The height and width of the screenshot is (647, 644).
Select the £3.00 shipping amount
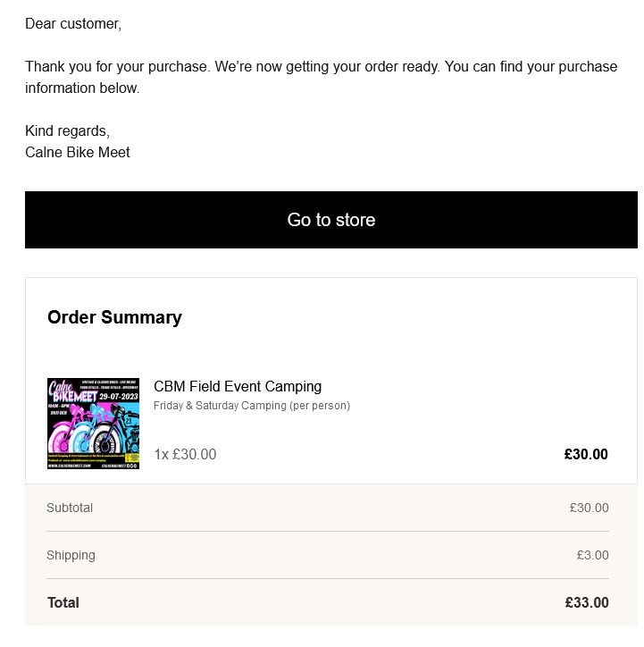coord(592,555)
